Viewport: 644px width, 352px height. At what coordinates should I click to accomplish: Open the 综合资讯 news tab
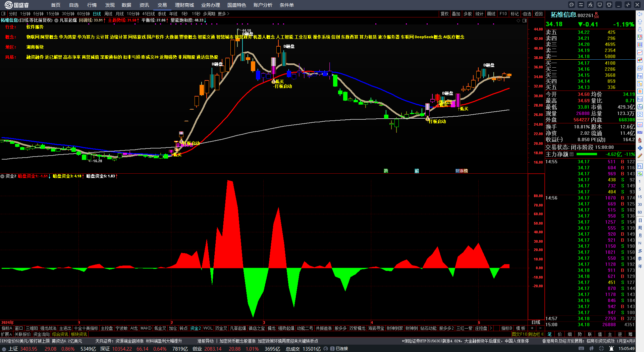tap(60, 334)
